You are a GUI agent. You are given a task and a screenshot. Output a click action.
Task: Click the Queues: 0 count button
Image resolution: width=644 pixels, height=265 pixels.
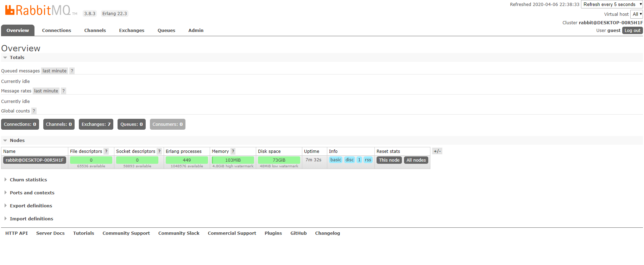click(x=132, y=124)
